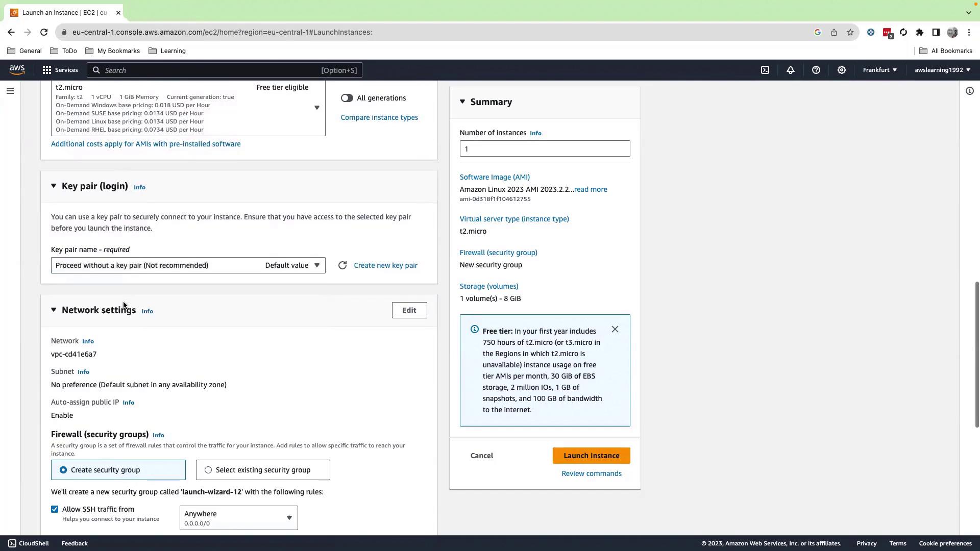Open the CloudShell terminal icon in top navigation
The width and height of the screenshot is (980, 551).
[765, 70]
